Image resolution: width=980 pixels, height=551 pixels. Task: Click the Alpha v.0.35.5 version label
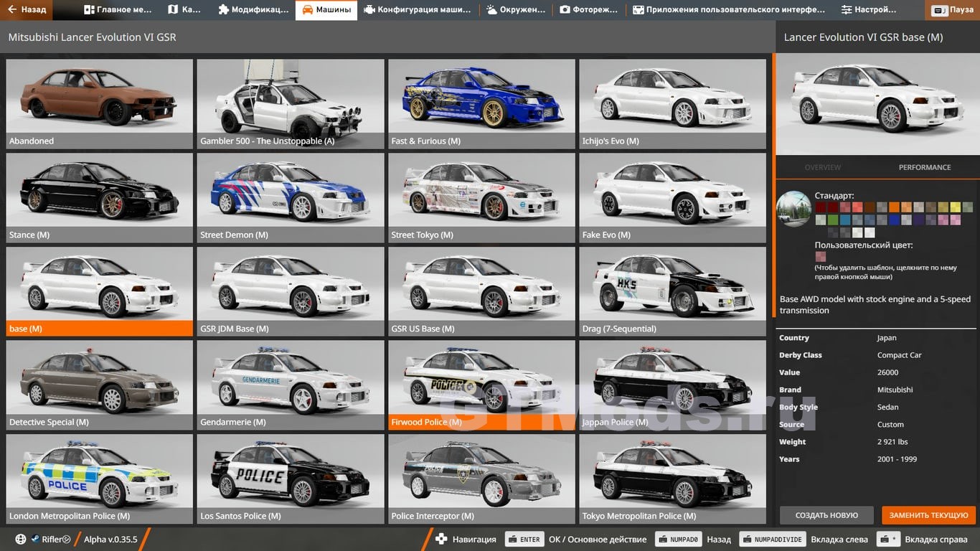click(x=110, y=539)
